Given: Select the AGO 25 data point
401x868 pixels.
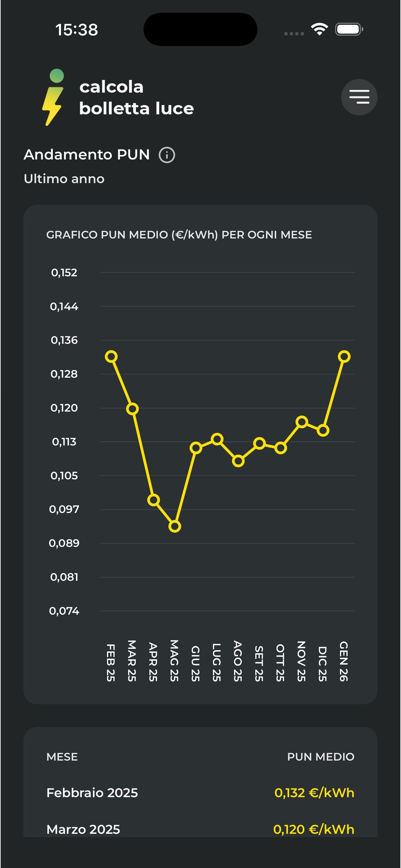Looking at the screenshot, I should (x=238, y=461).
